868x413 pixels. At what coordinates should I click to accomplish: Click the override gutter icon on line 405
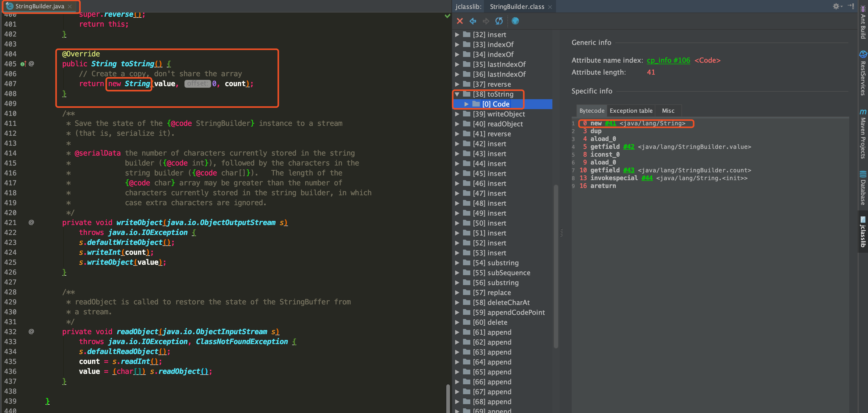point(23,64)
